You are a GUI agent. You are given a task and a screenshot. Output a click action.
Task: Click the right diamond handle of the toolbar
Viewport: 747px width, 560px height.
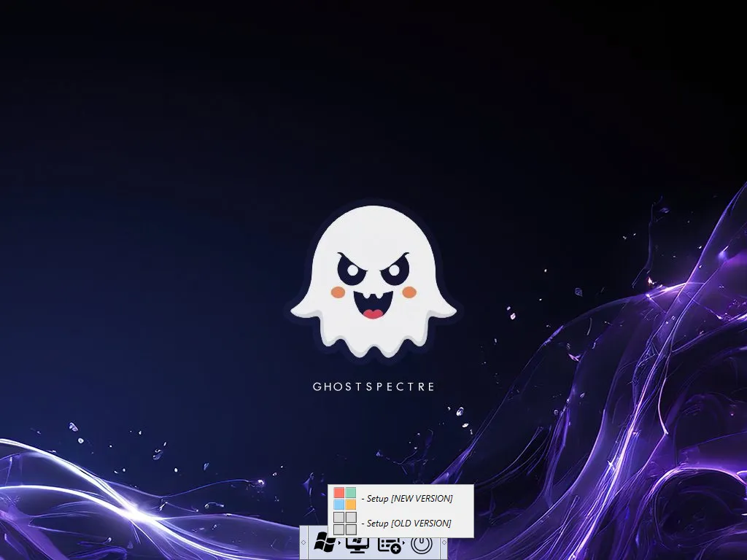(444, 542)
